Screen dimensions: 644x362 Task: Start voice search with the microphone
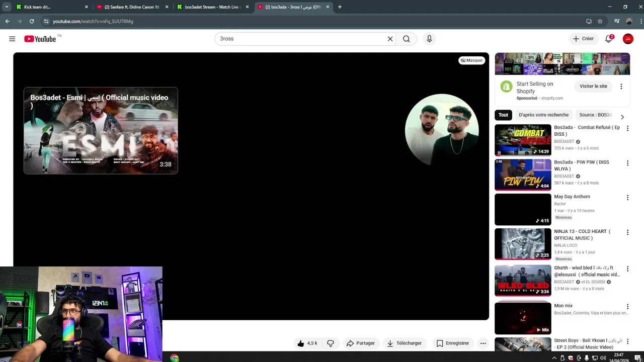(429, 39)
